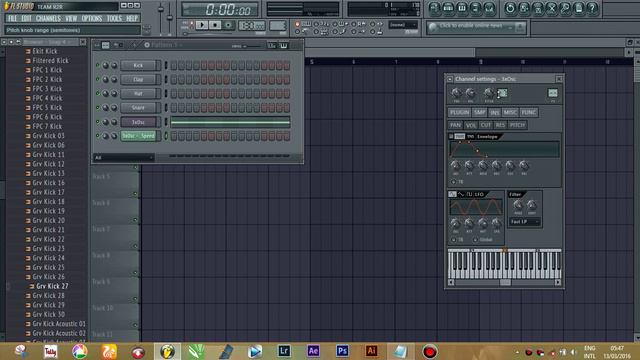Click right arrow on the Channel settings keyboard scrollbar
The height and width of the screenshot is (360, 640).
coord(558,282)
